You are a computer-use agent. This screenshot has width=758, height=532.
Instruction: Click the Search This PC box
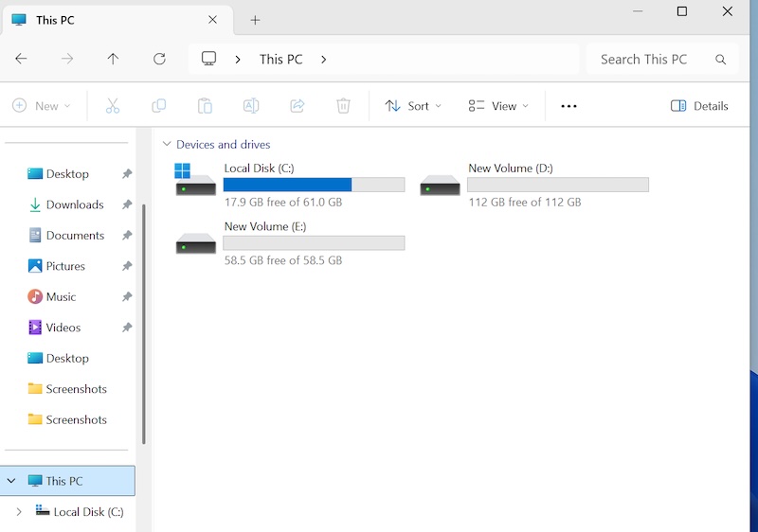(x=654, y=59)
